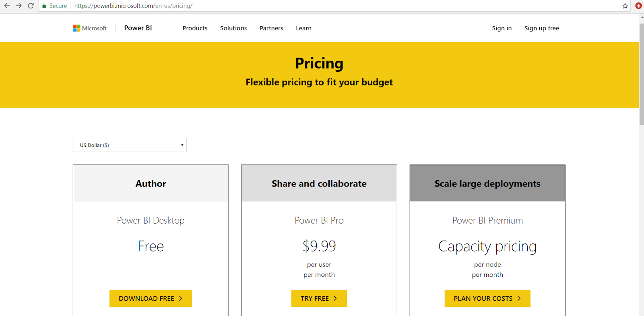Click the Power BI home link
Screen dimensions: 644x316
pyautogui.click(x=138, y=28)
